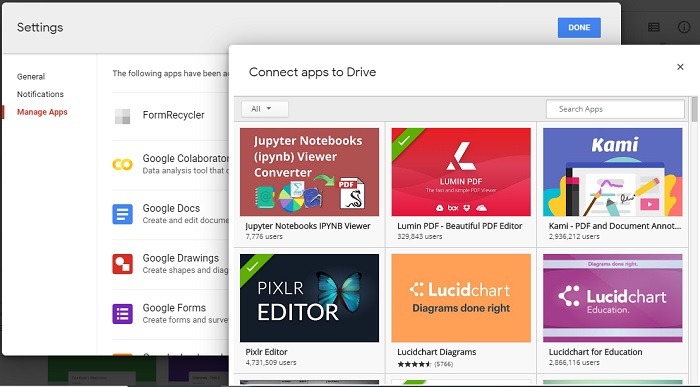The width and height of the screenshot is (700, 387).
Task: Click the Google Colaboratory CO icon
Action: point(122,164)
